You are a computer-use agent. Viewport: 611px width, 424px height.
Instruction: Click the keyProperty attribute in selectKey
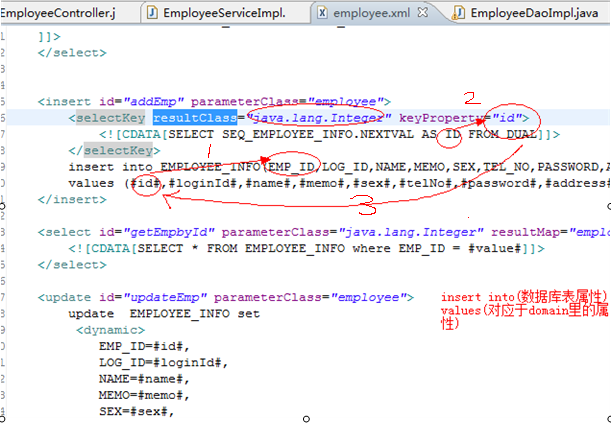pyautogui.click(x=441, y=118)
